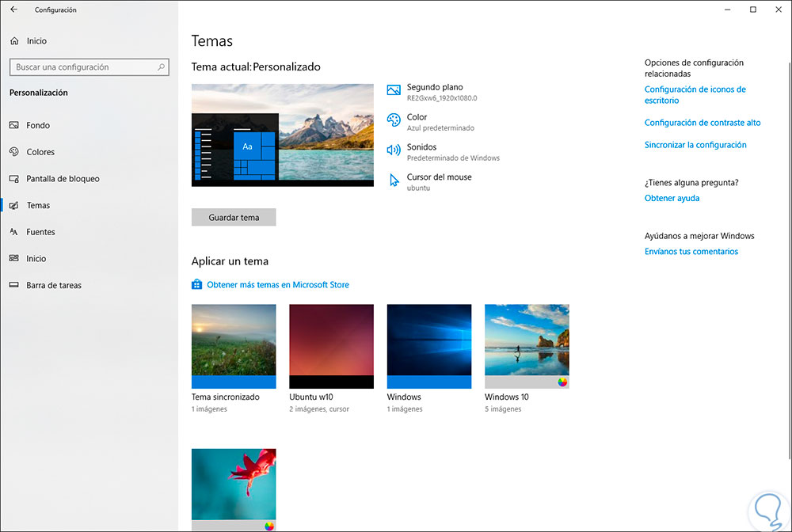Apply the Tema sincronizado theme thumbnail

tap(234, 346)
